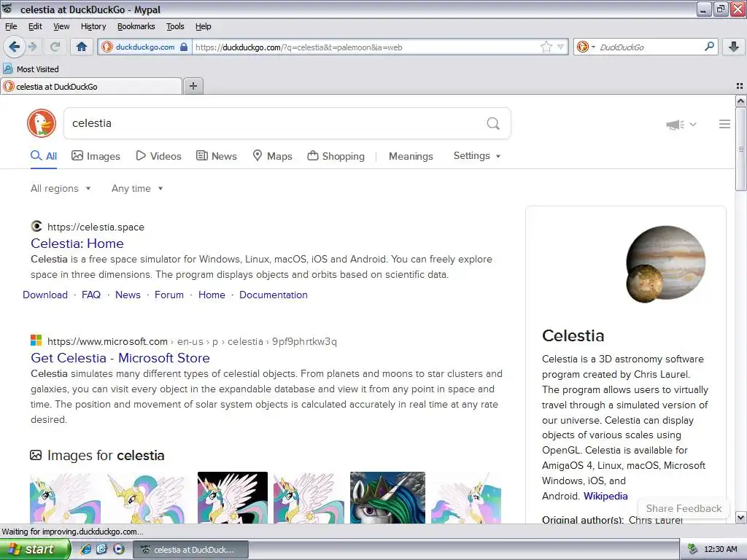Expand the All regions filter
The image size is (747, 560).
(x=61, y=189)
